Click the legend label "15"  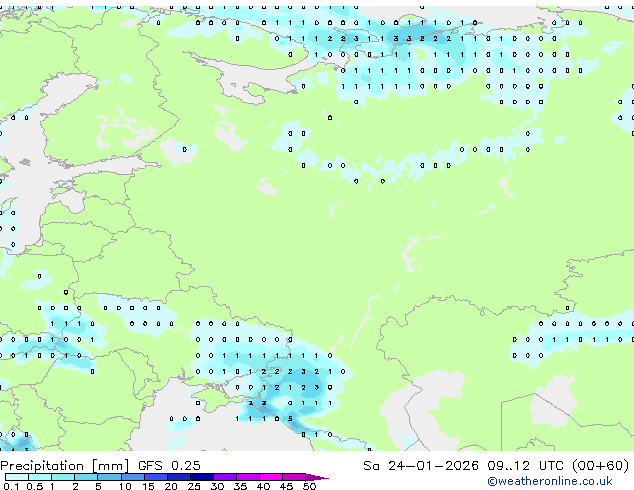(148, 486)
